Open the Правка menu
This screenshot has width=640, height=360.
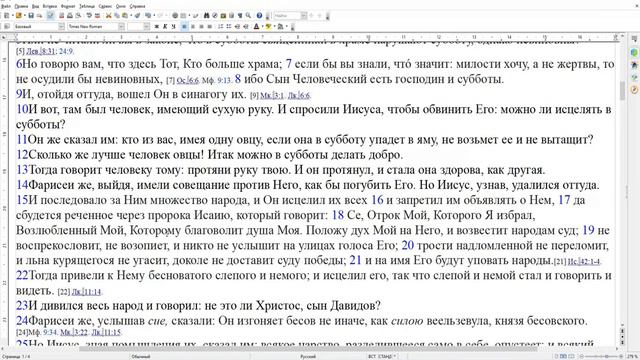pyautogui.click(x=21, y=6)
